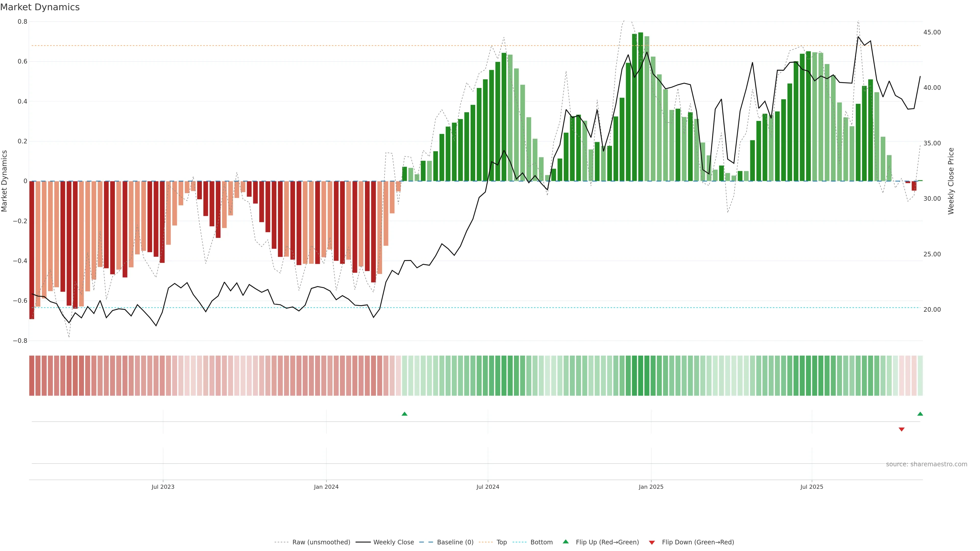Click the source: sharemaestro.com text
The image size is (980, 551).
coord(926,464)
